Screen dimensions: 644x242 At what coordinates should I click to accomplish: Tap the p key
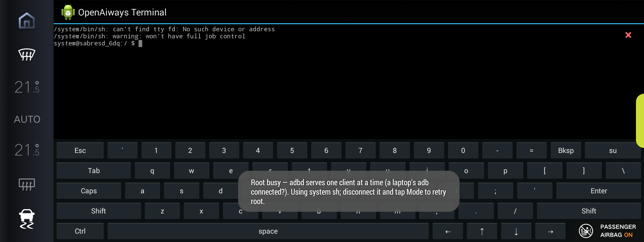[x=505, y=171]
